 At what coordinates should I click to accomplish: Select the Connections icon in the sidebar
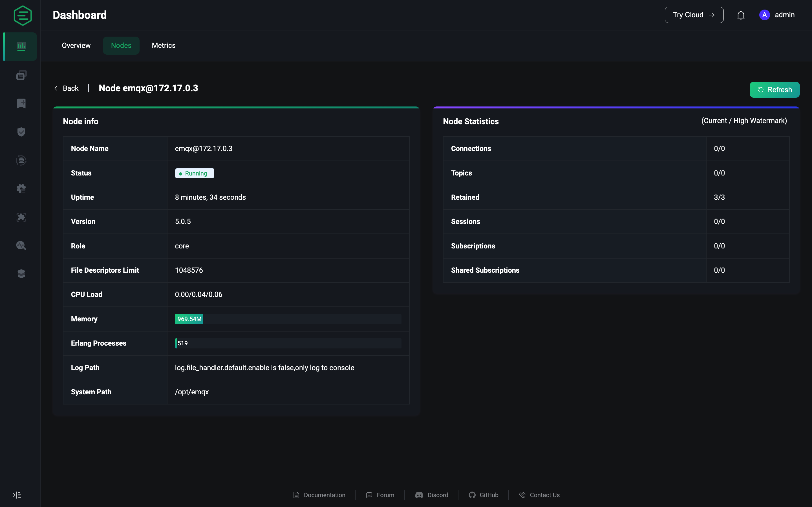click(21, 75)
